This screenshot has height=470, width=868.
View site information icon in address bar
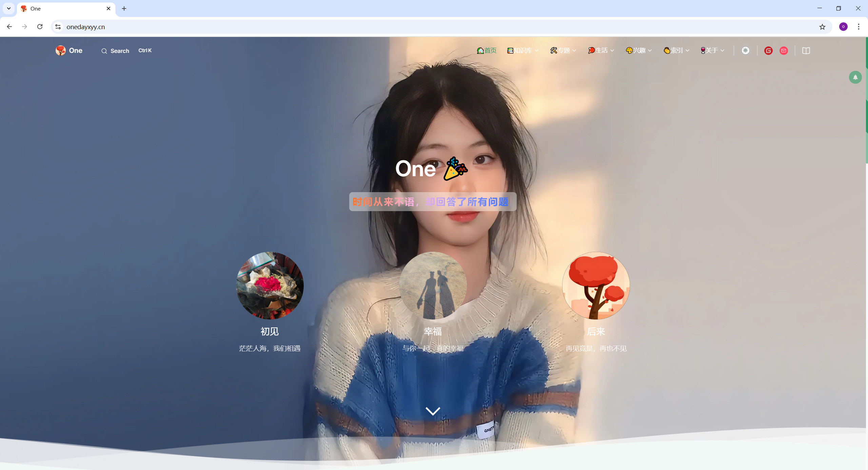point(58,27)
